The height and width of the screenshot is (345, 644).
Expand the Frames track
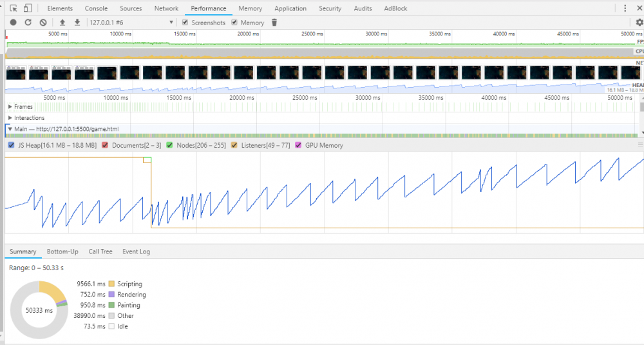pos(10,107)
